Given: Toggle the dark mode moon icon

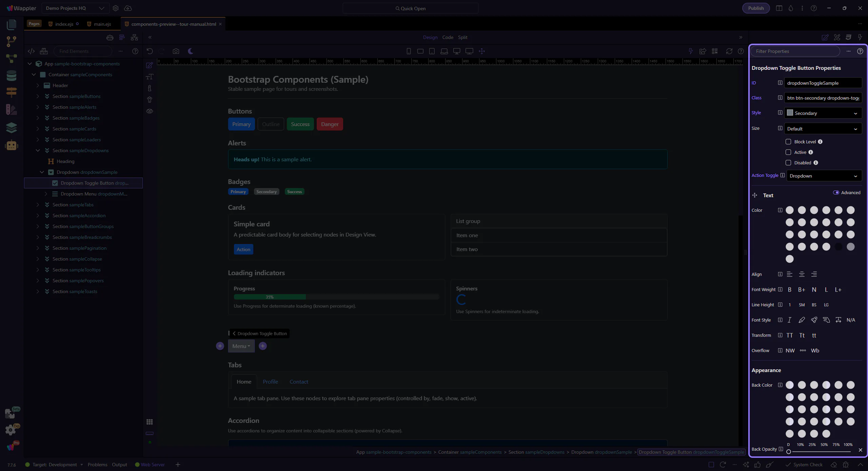Looking at the screenshot, I should click(191, 51).
